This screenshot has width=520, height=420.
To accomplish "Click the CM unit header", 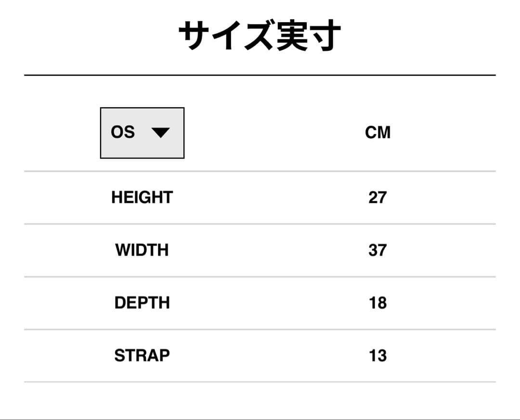I will [x=378, y=131].
